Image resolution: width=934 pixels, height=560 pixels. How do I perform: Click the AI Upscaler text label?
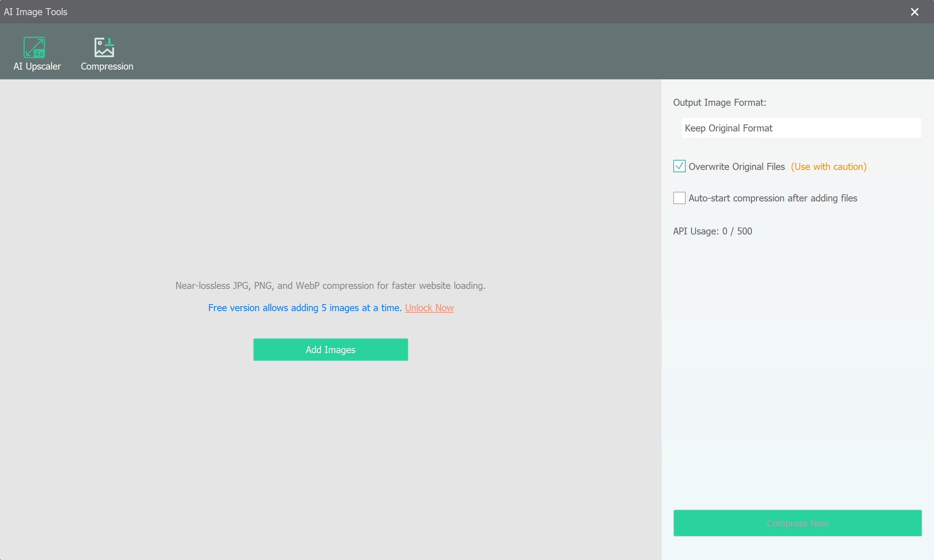pyautogui.click(x=37, y=66)
